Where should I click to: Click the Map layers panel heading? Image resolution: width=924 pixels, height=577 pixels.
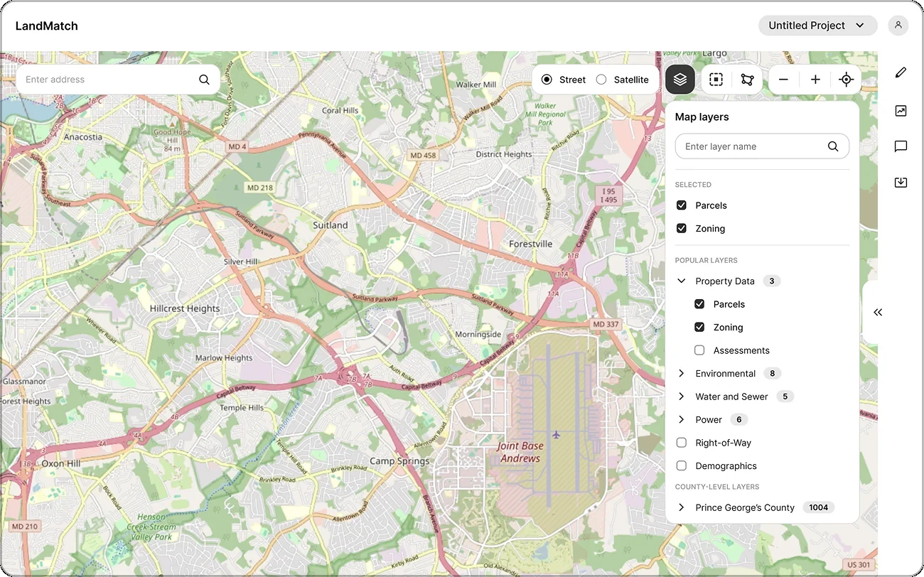(702, 117)
